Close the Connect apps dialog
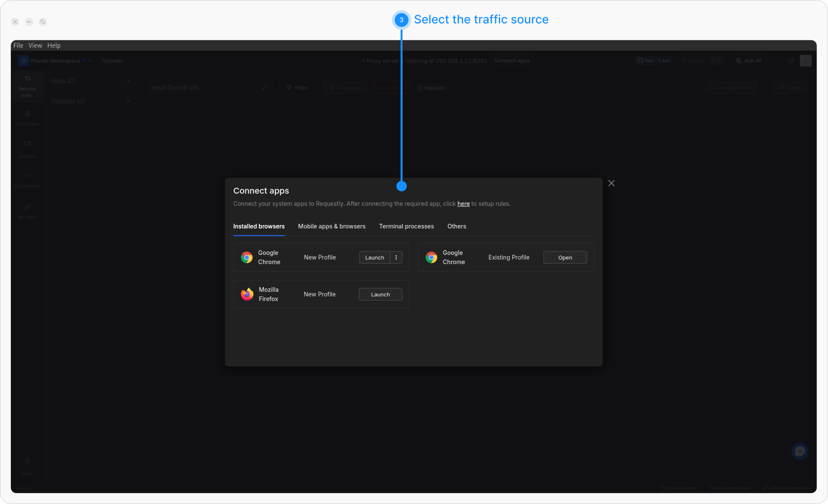Screen dimensions: 828x504 [611, 183]
